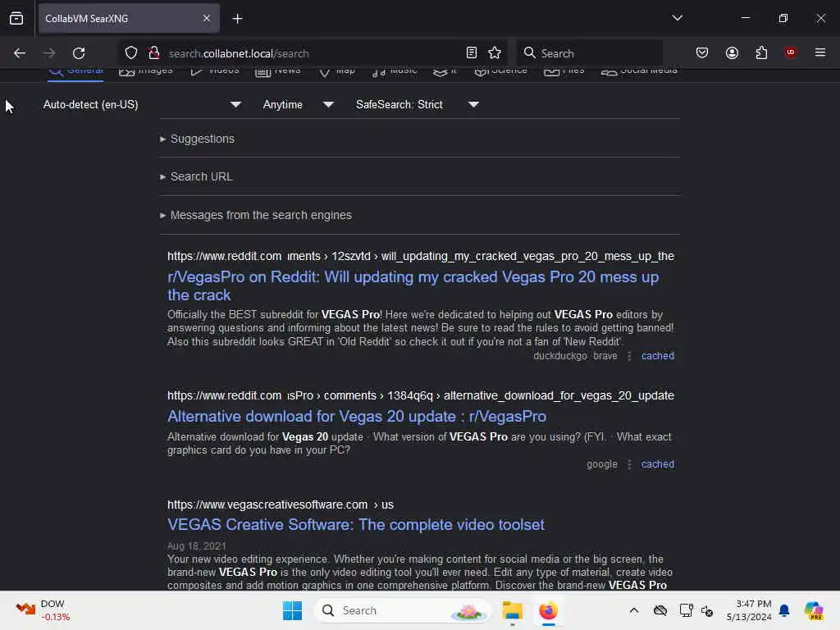This screenshot has height=630, width=840.
Task: Open the Auto-detect language dropdown
Action: 141,104
